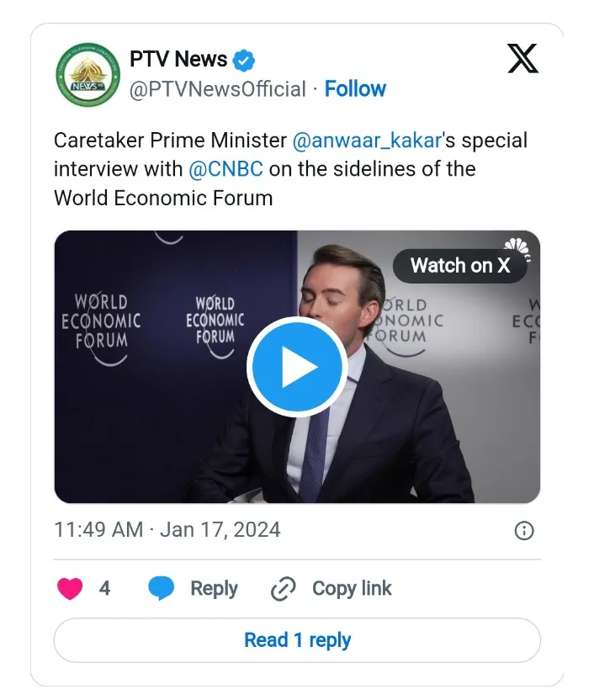Click the PTV News profile avatar

(x=88, y=74)
